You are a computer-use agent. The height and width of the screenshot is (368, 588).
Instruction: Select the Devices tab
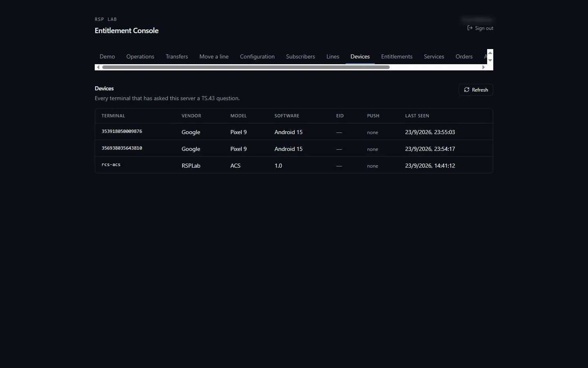point(360,56)
